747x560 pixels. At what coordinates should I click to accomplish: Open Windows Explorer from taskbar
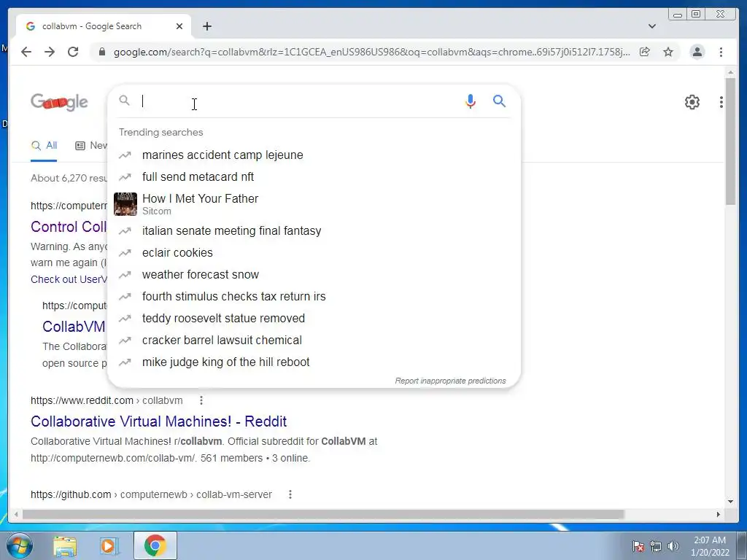(65, 546)
